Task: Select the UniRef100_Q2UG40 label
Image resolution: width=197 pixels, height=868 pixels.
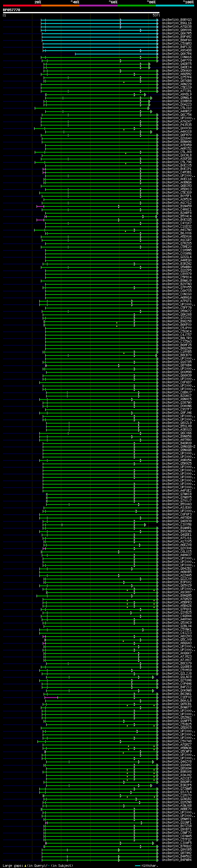Action: 177,139
